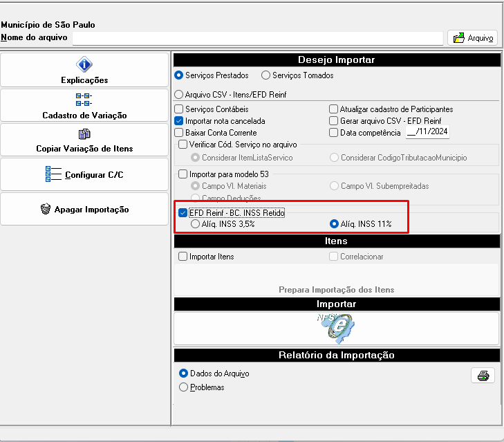Uncheck Importar nota cancelada
The image size is (504, 442).
220,121
